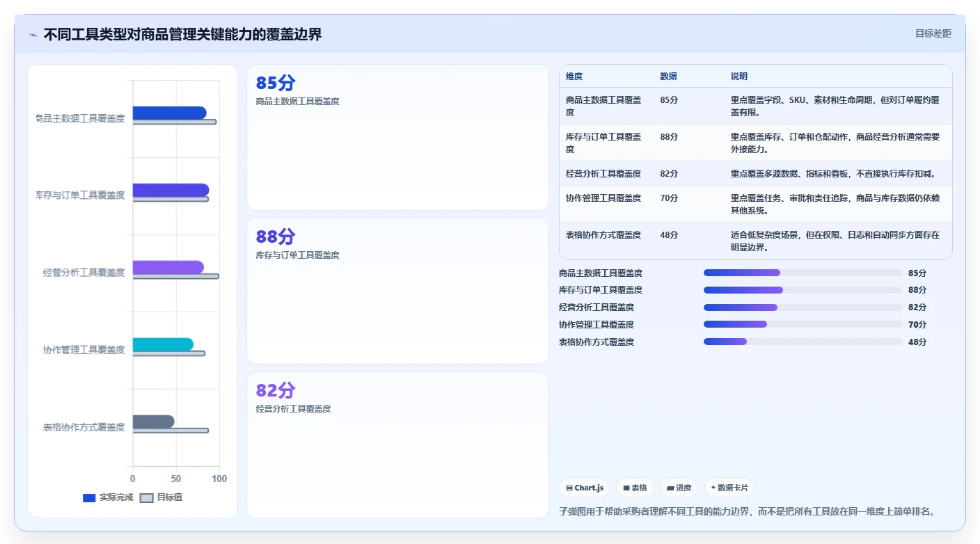The height and width of the screenshot is (544, 980).
Task: Click the 商品主数据工具覆盖度 actual bar in the chart
Action: (x=169, y=113)
